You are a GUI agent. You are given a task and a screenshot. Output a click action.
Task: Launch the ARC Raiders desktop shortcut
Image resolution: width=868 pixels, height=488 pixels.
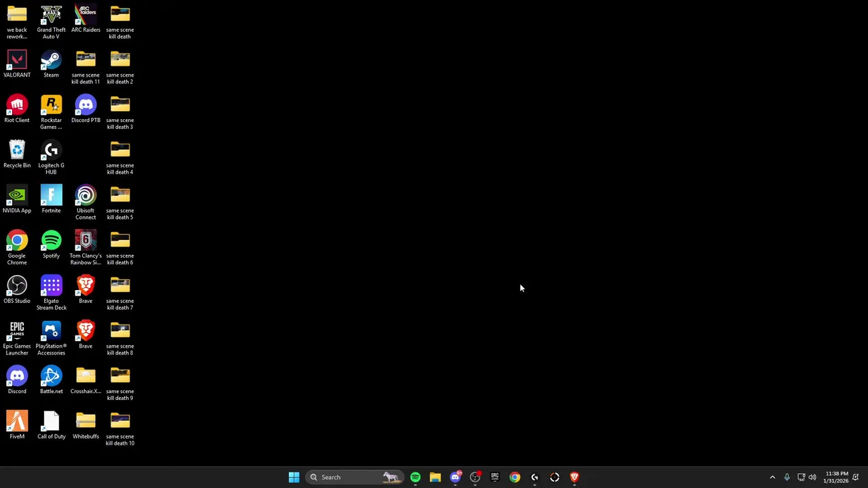85,19
